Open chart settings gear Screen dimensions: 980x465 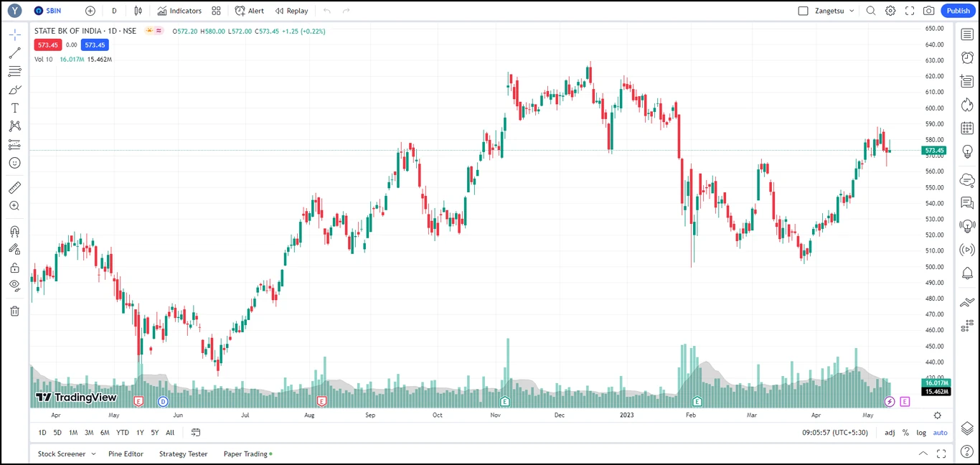tap(890, 11)
